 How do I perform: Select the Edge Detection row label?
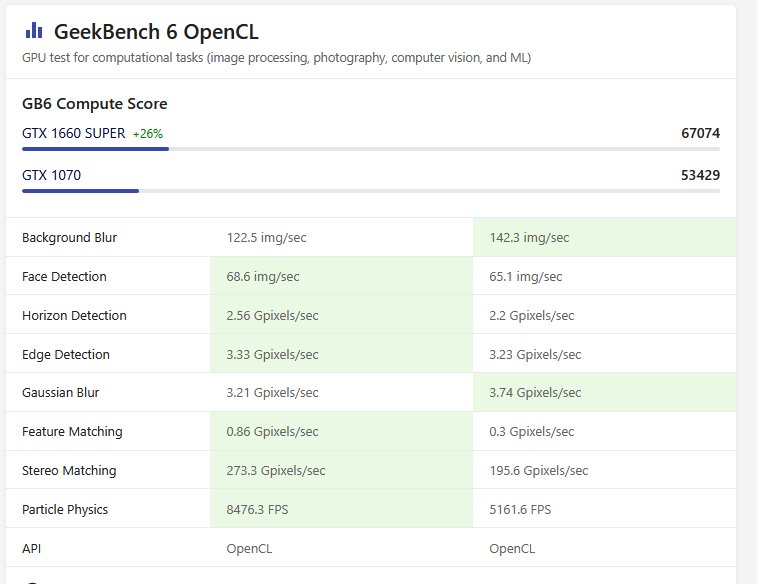point(66,355)
